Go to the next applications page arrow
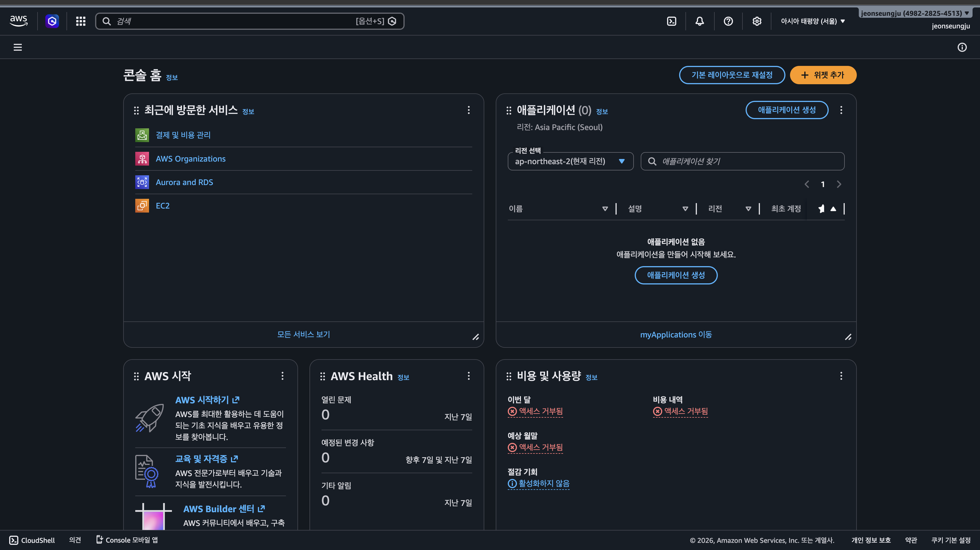Image resolution: width=980 pixels, height=550 pixels. [x=839, y=184]
